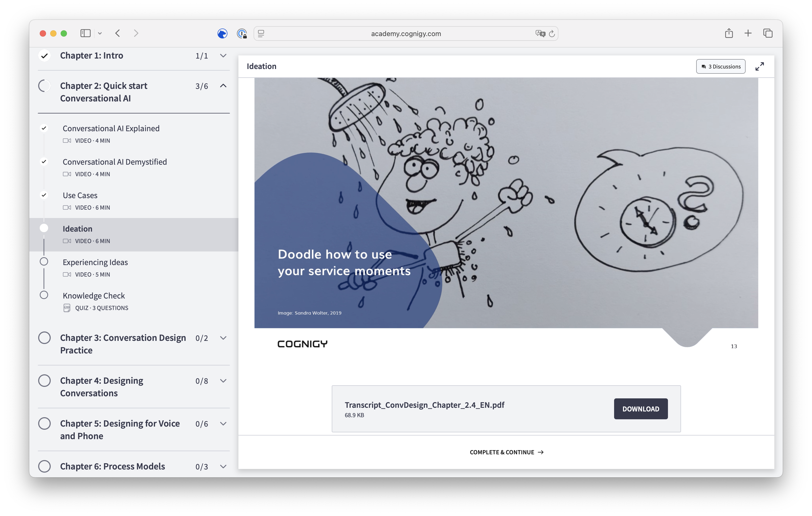Go forward to the next page
812x516 pixels.
click(136, 33)
